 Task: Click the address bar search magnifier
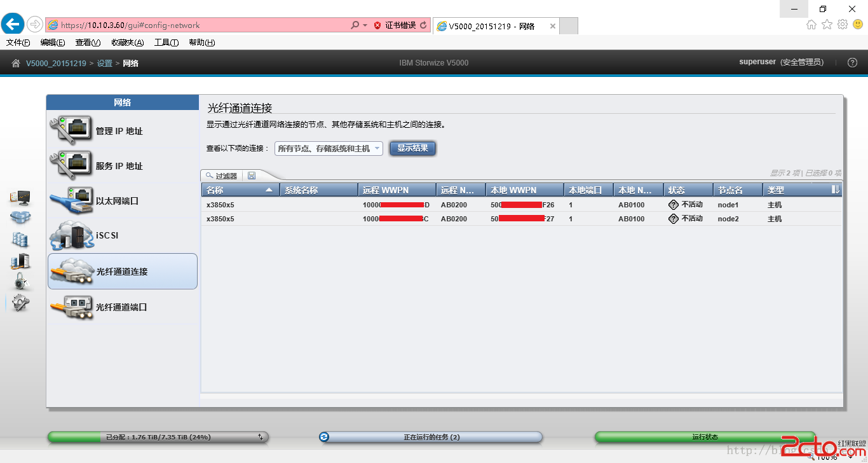tap(355, 25)
